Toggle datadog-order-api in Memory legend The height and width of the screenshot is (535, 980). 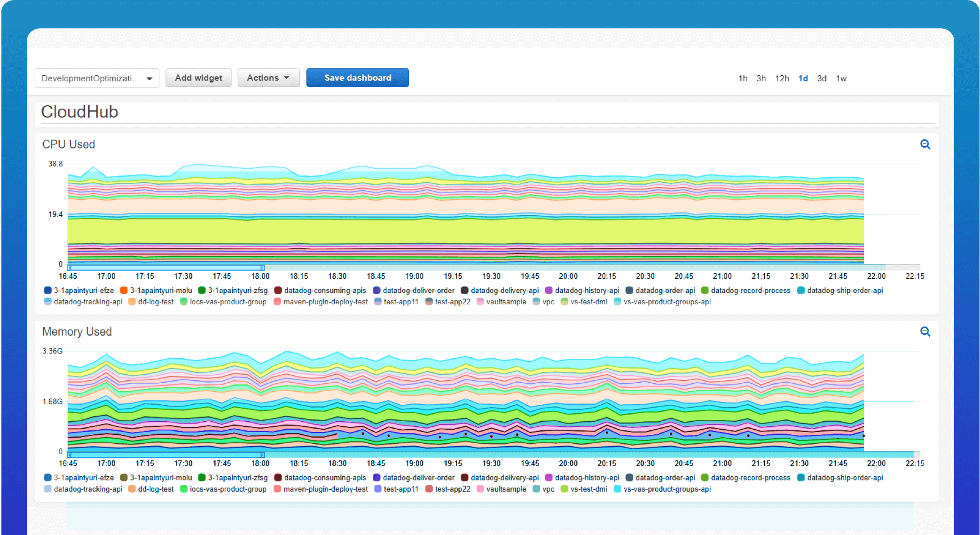click(660, 478)
